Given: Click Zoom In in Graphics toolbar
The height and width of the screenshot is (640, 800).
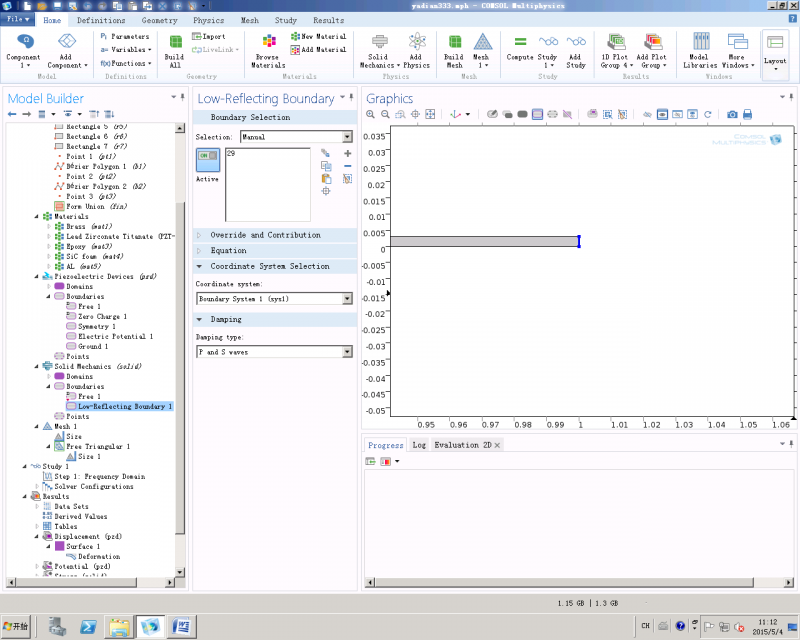Looking at the screenshot, I should tap(372, 115).
